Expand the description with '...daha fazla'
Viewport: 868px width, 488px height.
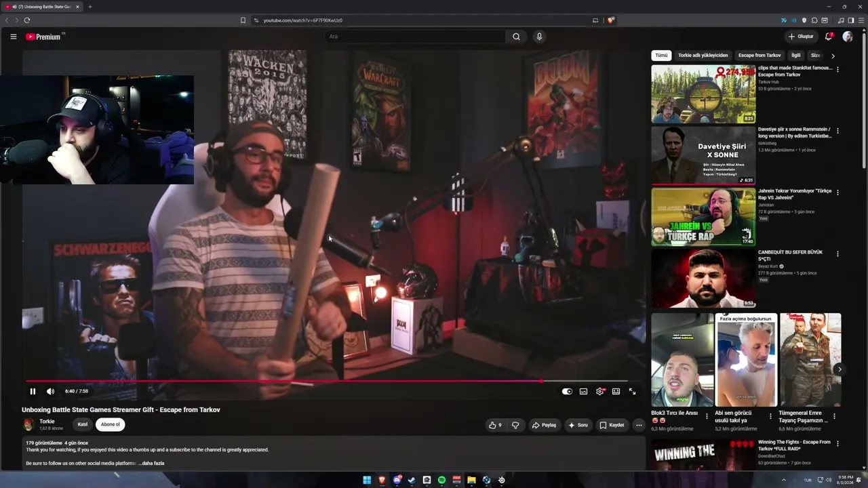[151, 463]
